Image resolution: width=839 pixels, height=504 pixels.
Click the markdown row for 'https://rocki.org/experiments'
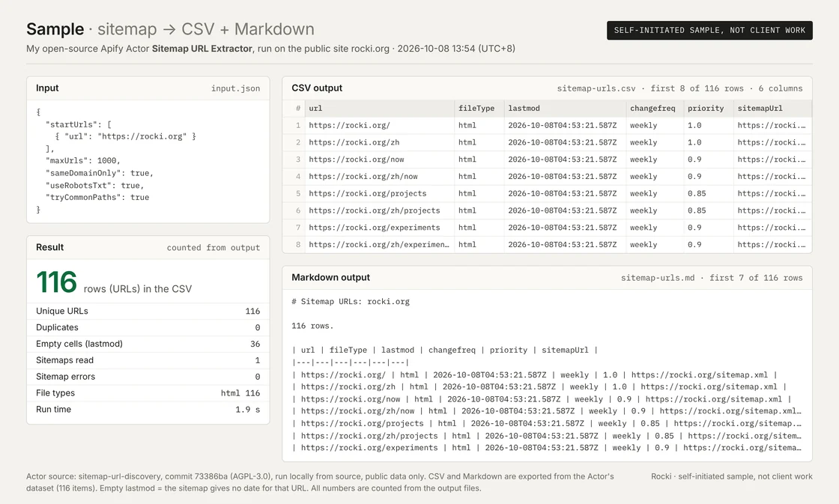pos(547,448)
